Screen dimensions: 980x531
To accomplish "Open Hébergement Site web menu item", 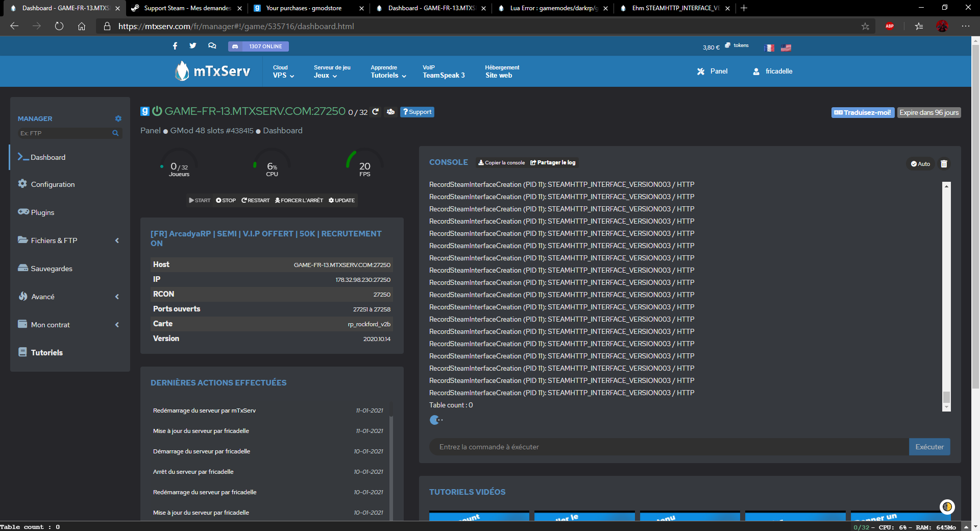I will coord(502,71).
